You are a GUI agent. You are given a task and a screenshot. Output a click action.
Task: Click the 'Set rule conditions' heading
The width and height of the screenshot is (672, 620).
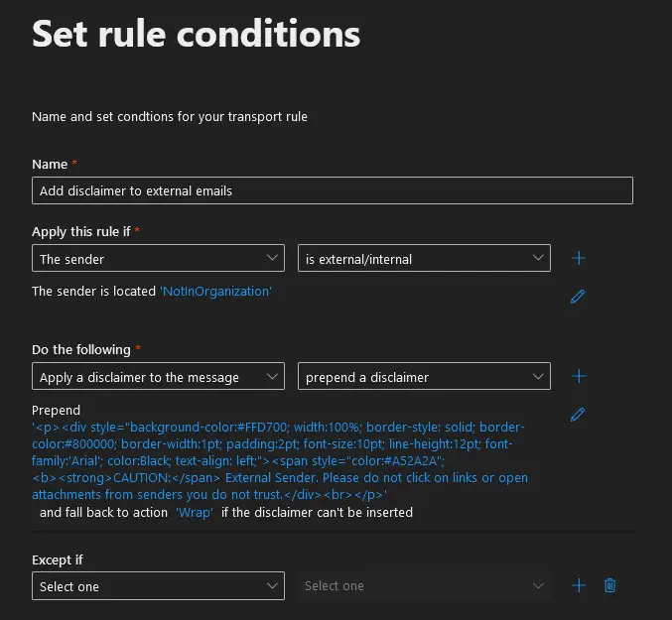pyautogui.click(x=196, y=35)
